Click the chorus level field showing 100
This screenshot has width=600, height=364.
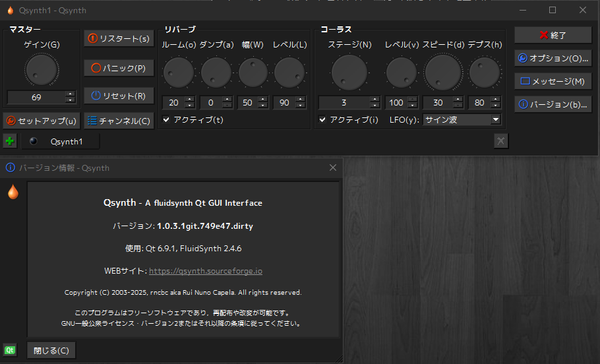tap(396, 103)
